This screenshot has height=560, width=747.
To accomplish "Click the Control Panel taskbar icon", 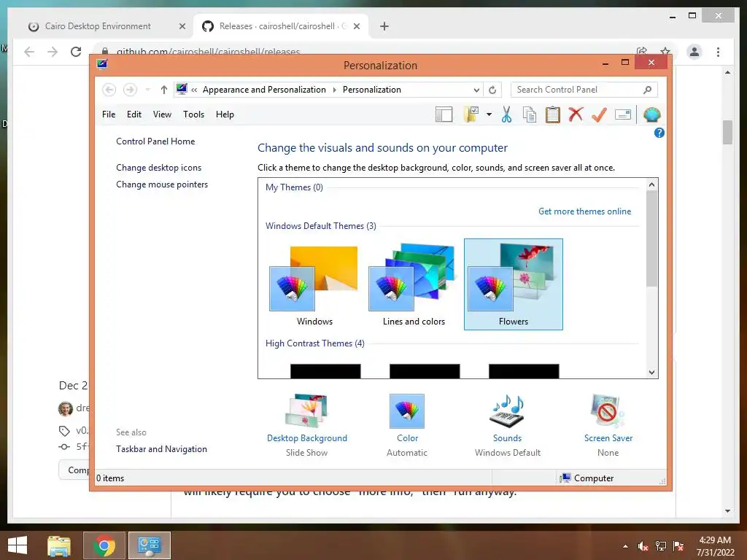I will click(149, 545).
